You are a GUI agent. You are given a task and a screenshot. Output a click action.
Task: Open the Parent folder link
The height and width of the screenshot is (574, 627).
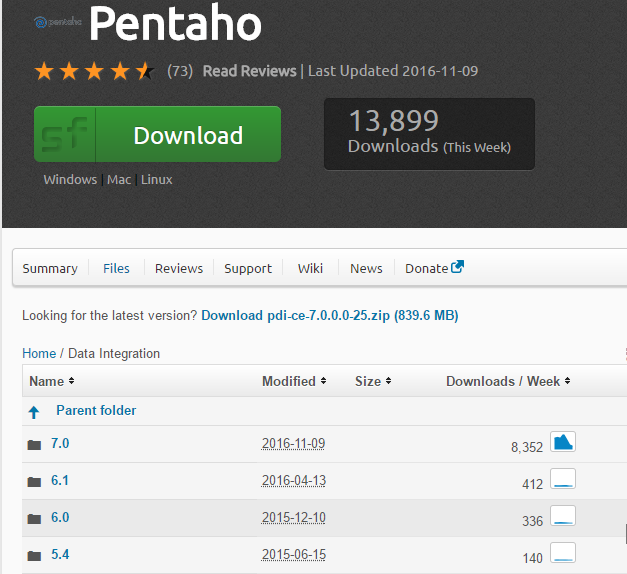point(96,410)
